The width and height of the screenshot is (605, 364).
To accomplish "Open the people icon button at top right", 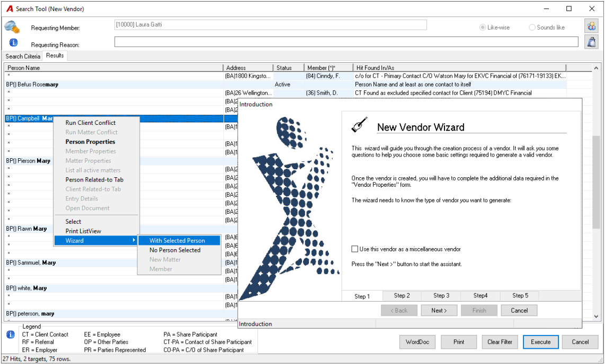I will 591,26.
